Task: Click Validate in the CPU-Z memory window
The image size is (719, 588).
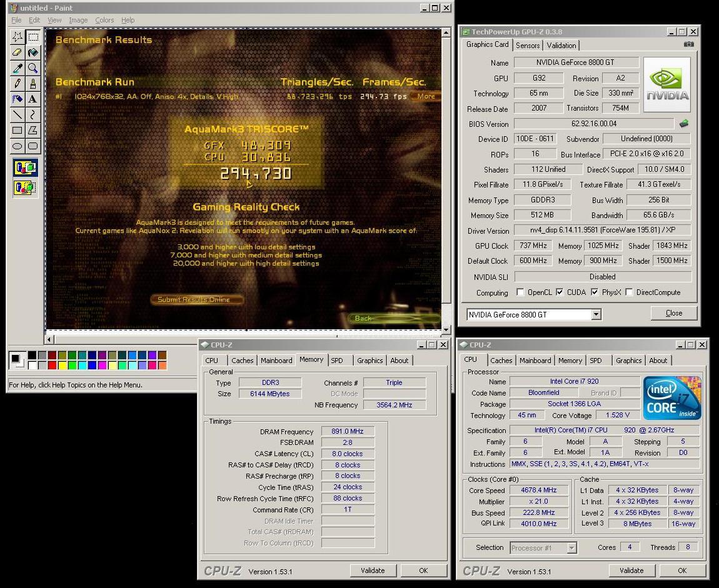Action: click(x=373, y=571)
